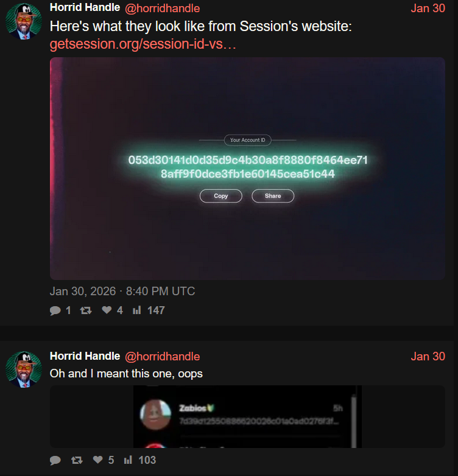Click the views icon showing 103

[128, 460]
